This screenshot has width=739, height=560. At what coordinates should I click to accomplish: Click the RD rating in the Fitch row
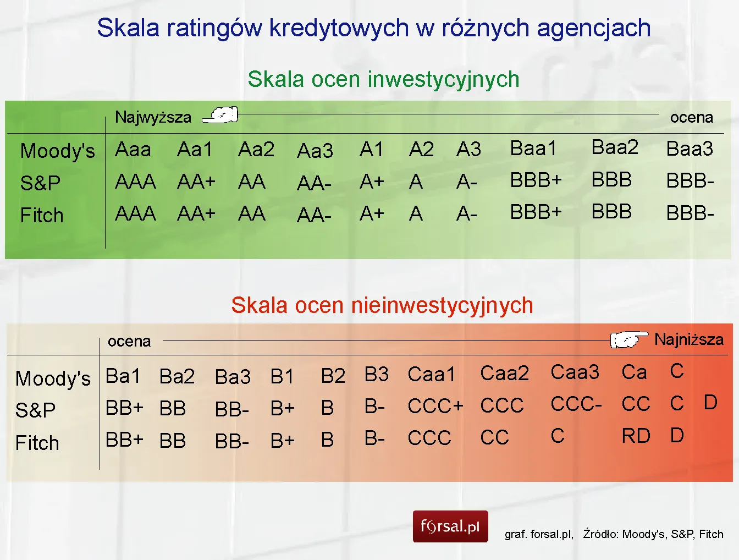(x=636, y=436)
